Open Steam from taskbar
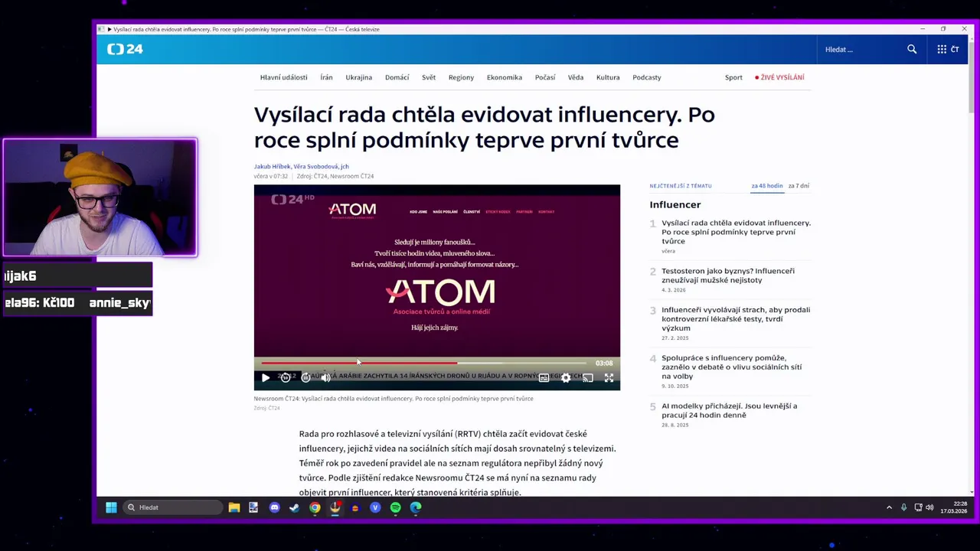This screenshot has height=551, width=980. pos(295,507)
